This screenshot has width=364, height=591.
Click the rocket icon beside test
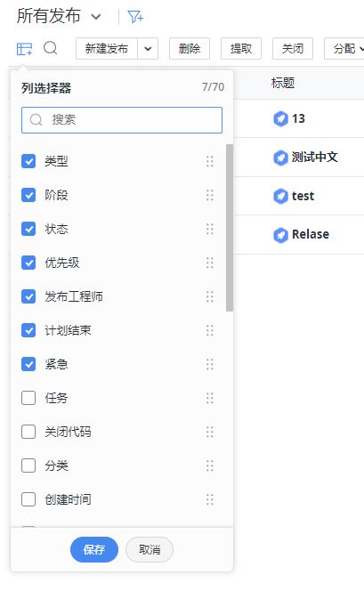[x=280, y=196]
